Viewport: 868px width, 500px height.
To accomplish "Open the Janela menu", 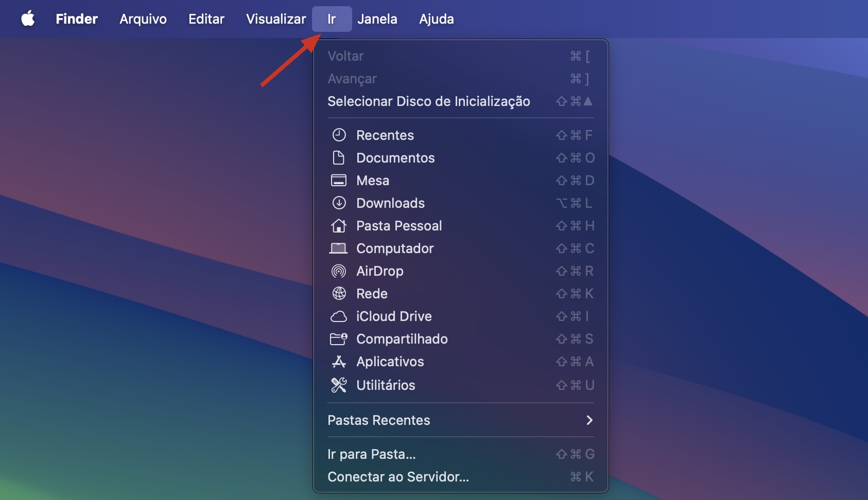I will [x=378, y=19].
